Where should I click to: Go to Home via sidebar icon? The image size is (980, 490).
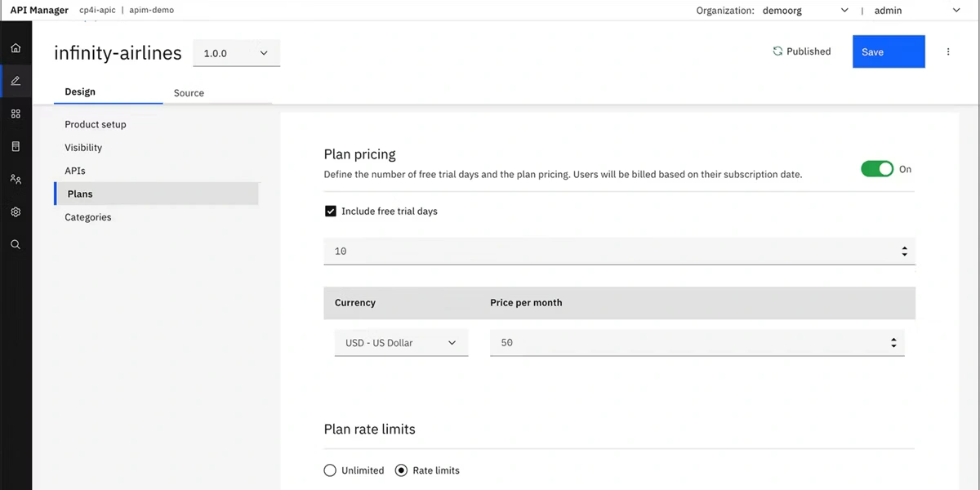[16, 48]
